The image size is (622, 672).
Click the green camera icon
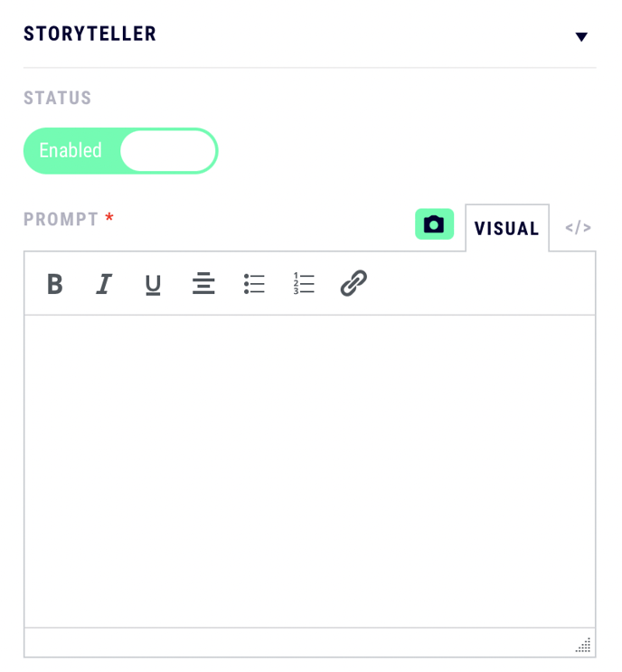pos(434,224)
